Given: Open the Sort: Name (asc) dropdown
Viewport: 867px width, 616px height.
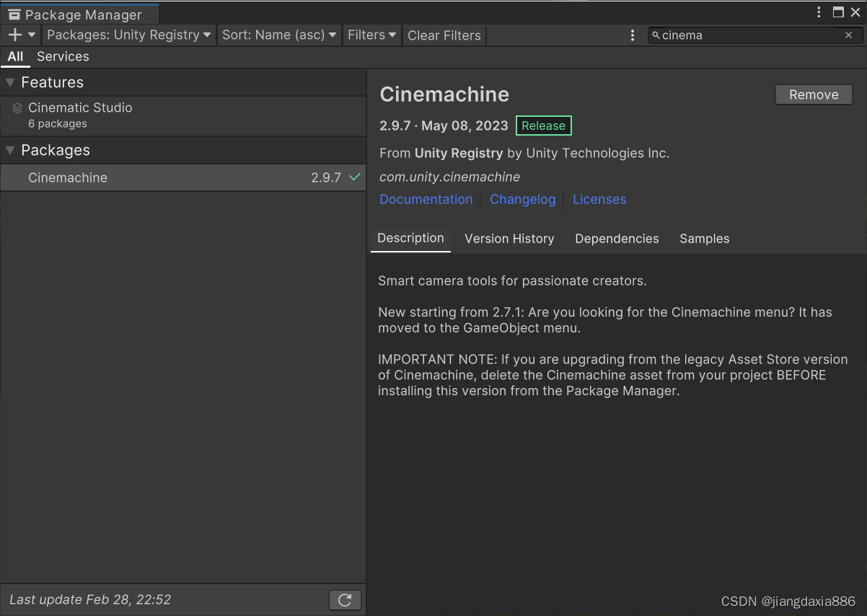Looking at the screenshot, I should 279,35.
